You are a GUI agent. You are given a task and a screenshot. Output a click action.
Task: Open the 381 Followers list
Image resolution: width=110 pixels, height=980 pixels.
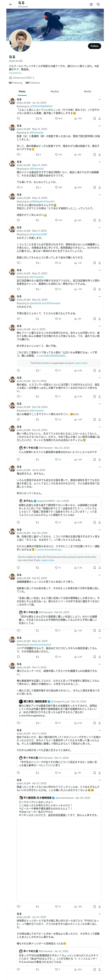click(33, 82)
